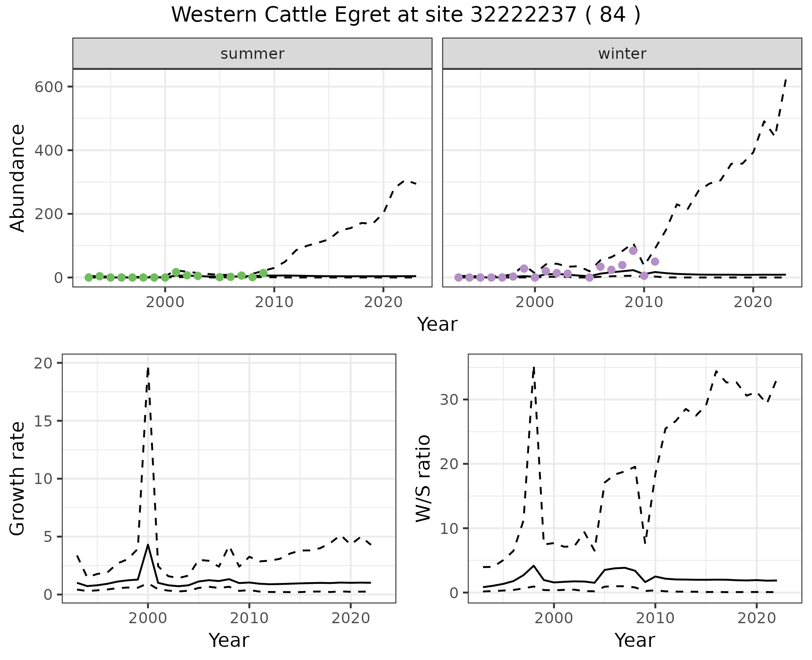Click the solid line peak in Growth rate plot
812x660 pixels.
coord(148,544)
